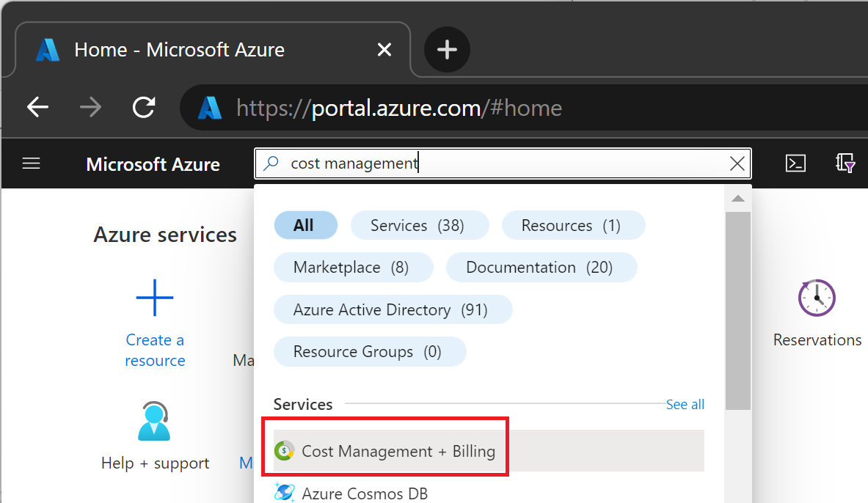Click See all services link
Screen dimensions: 868x503
685,405
